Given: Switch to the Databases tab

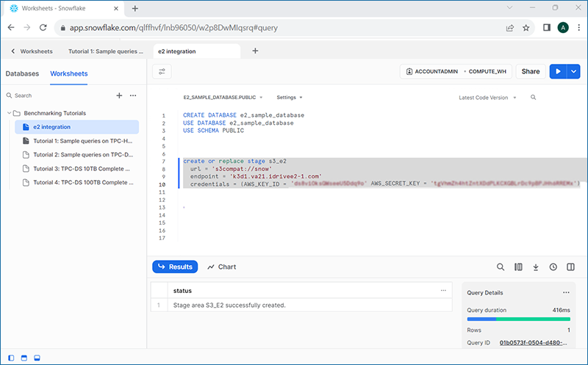Looking at the screenshot, I should (22, 74).
